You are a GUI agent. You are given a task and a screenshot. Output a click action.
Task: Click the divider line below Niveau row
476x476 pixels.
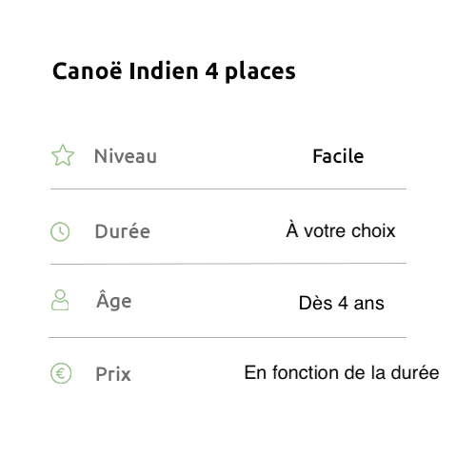coord(228,188)
